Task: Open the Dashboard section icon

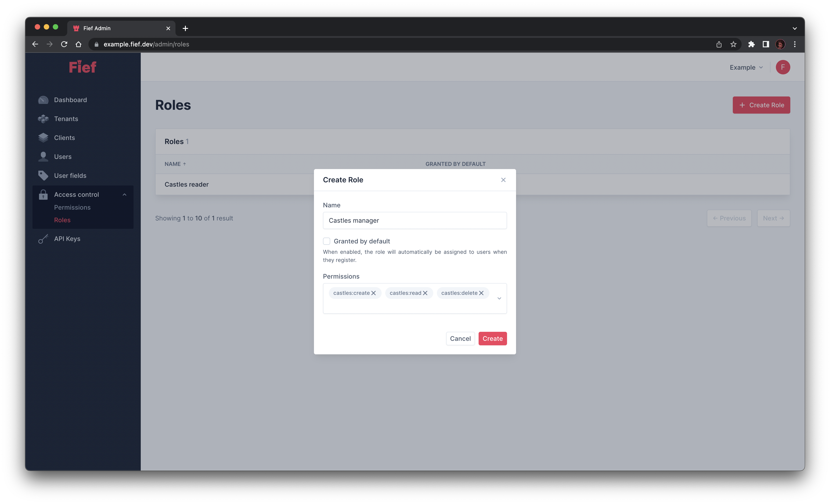Action: (x=43, y=100)
